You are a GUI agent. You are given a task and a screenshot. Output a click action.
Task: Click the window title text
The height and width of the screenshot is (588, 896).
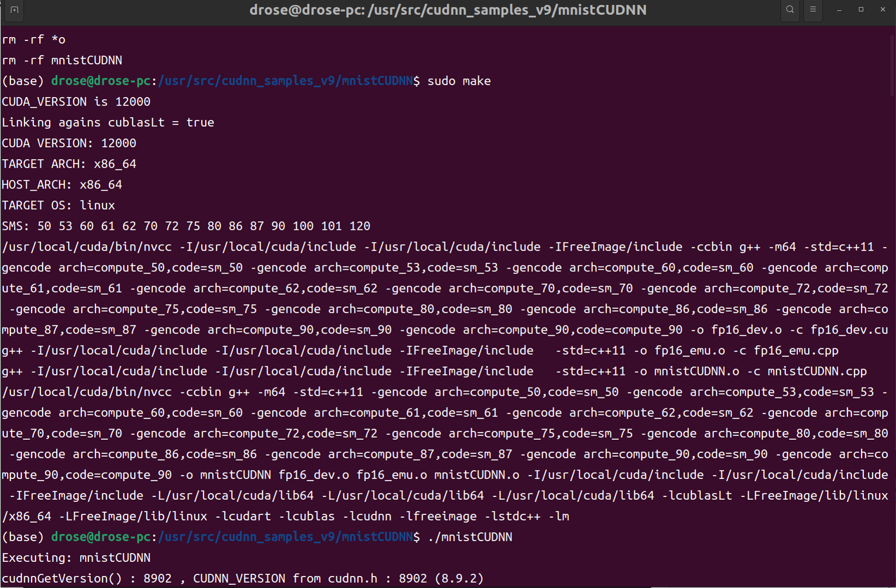pyautogui.click(x=448, y=10)
